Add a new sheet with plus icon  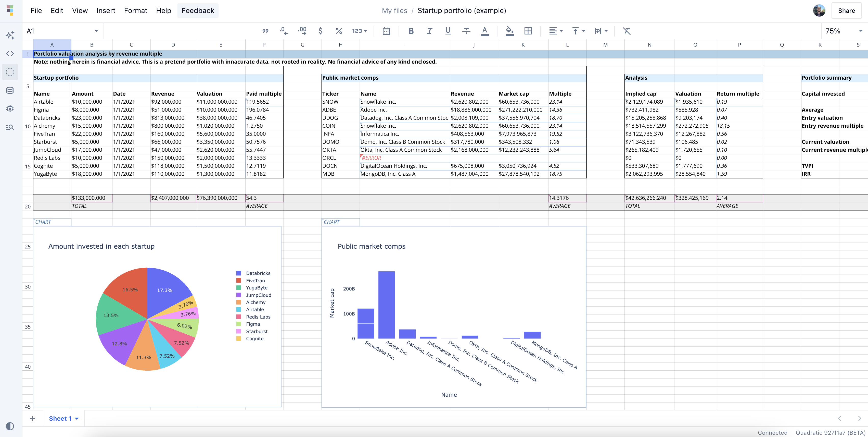point(33,418)
